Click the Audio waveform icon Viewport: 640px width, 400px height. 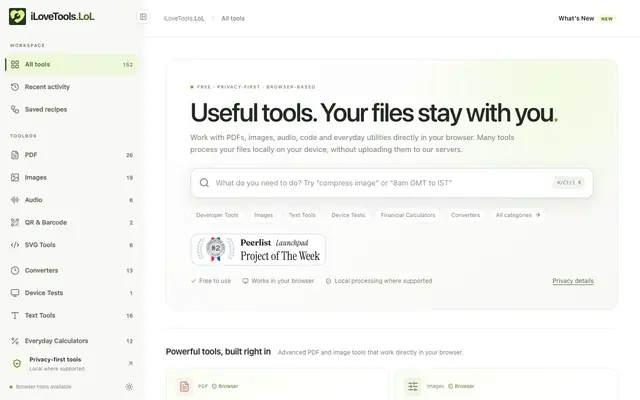click(x=15, y=200)
